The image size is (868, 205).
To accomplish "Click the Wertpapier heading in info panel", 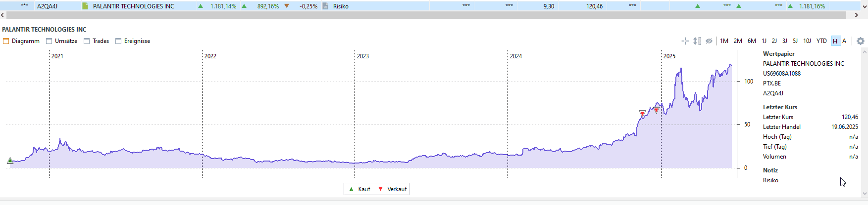I will click(x=779, y=54).
